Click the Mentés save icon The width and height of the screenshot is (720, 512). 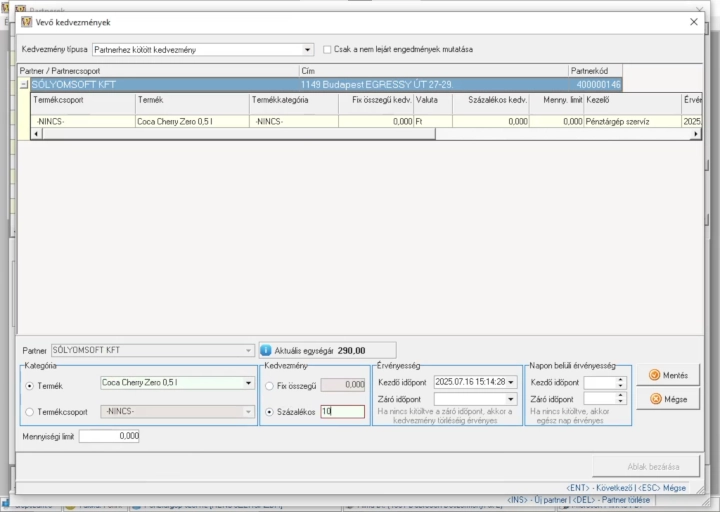click(x=654, y=375)
